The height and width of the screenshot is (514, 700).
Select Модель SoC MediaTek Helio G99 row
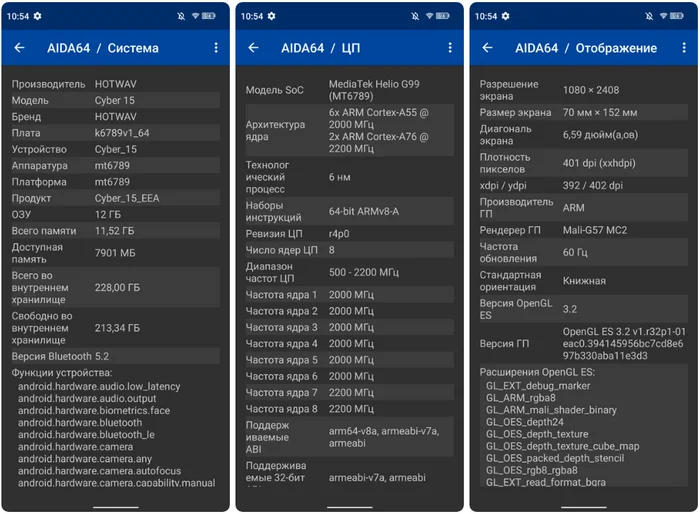coord(350,90)
